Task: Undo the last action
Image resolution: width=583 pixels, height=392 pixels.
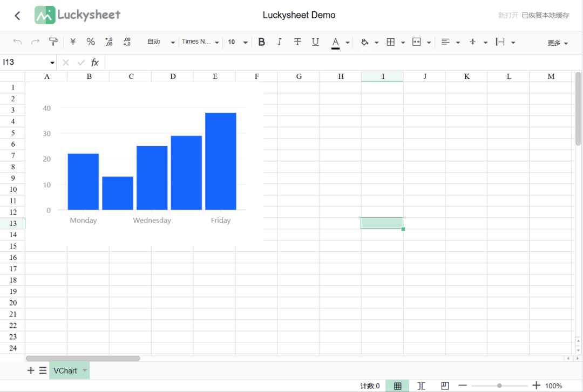Action: [17, 42]
